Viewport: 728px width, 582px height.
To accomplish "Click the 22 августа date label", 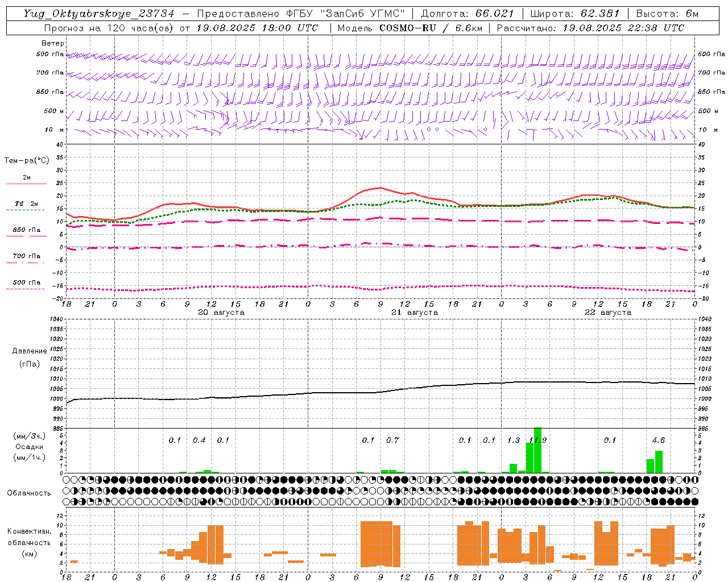I will [x=608, y=312].
